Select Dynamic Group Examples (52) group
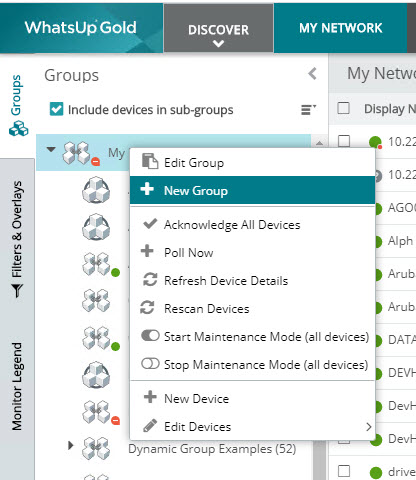Viewport: 416px width, 480px height. tap(212, 449)
